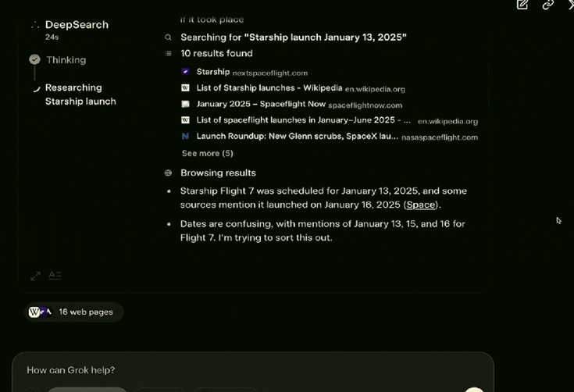Click the How can Grok help input field
The image size is (574, 392).
(x=252, y=370)
